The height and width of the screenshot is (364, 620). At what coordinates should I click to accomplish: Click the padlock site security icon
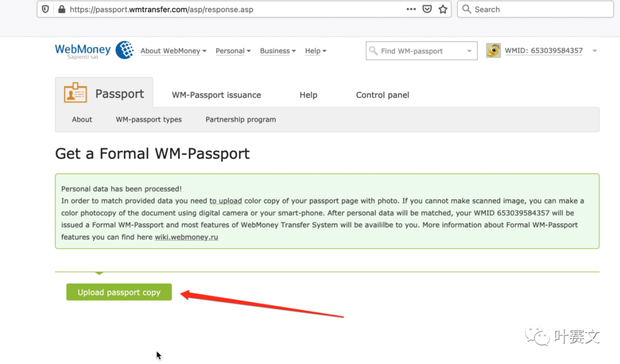coord(61,10)
